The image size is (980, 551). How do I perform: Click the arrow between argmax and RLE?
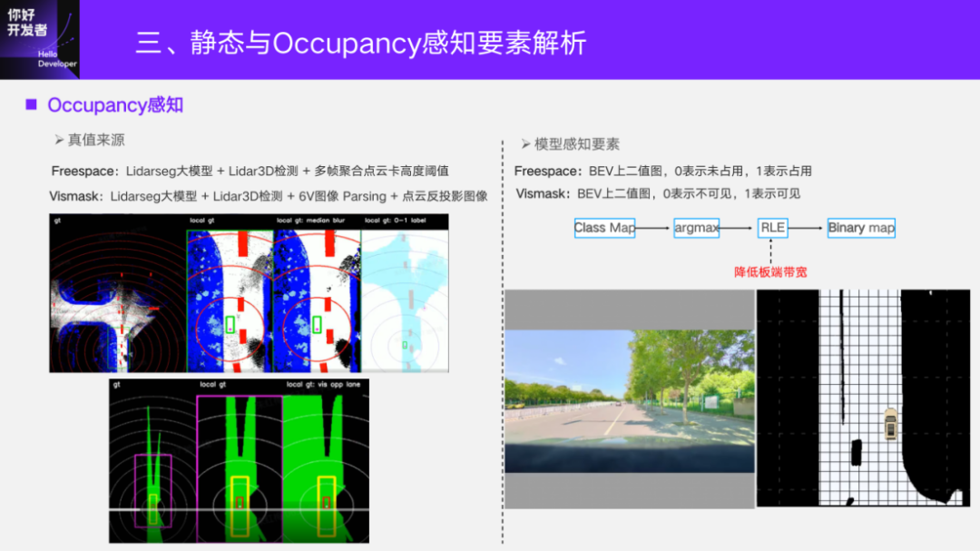[735, 228]
